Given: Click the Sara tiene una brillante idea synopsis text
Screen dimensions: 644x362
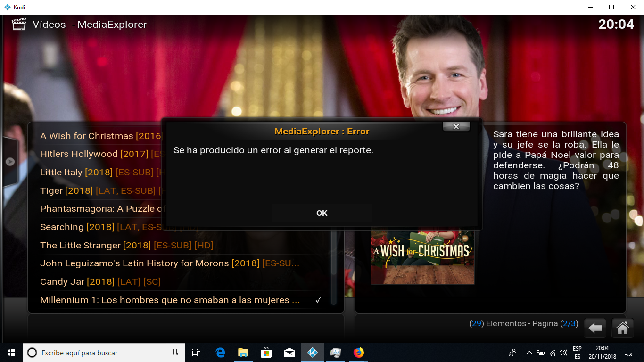Looking at the screenshot, I should tap(556, 160).
